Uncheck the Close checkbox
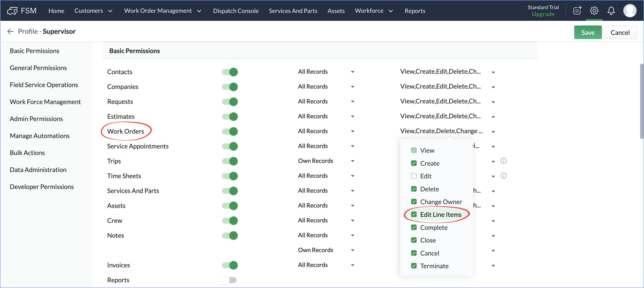 click(414, 240)
